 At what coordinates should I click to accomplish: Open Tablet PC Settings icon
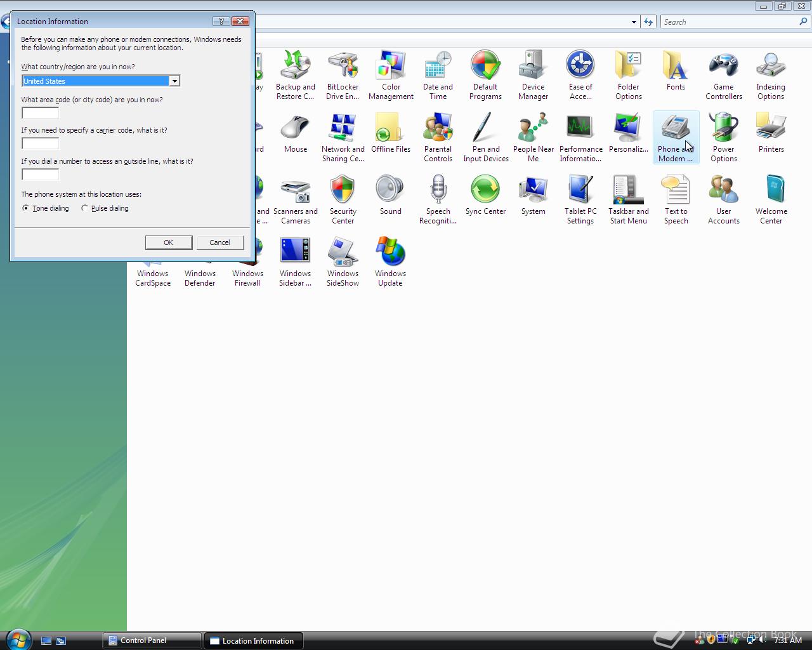point(580,199)
